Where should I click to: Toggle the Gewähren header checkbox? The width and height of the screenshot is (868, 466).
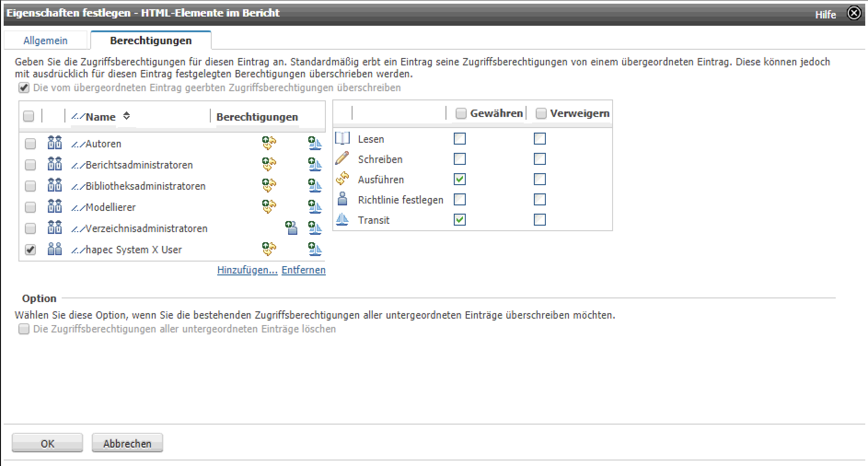461,113
